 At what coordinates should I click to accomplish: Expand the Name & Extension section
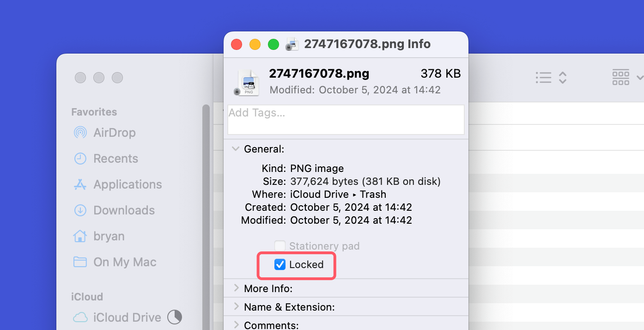click(x=236, y=306)
